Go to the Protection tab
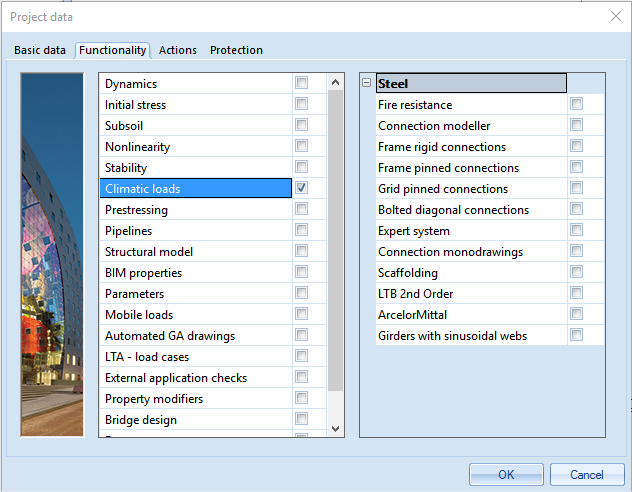This screenshot has height=492, width=632. coord(236,50)
